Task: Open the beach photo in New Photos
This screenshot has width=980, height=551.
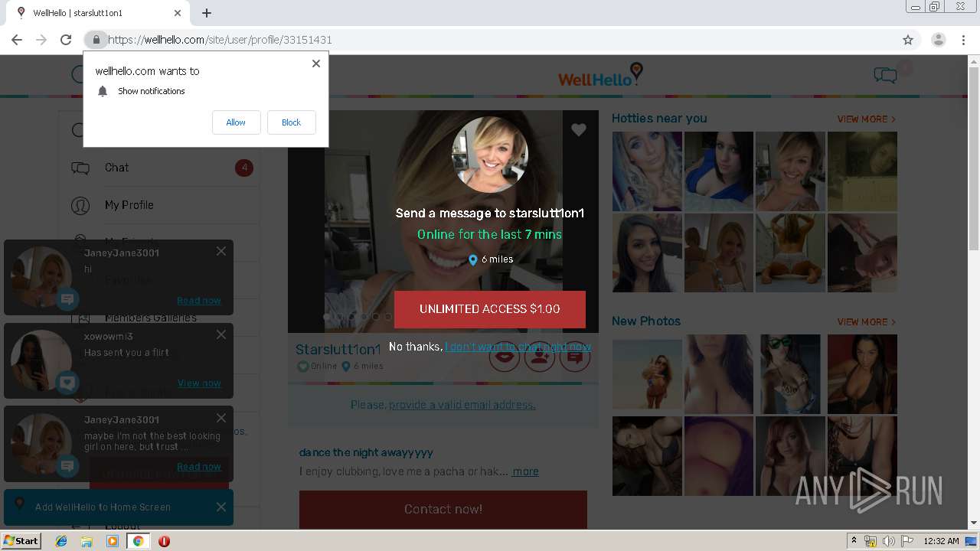Action: click(x=647, y=374)
